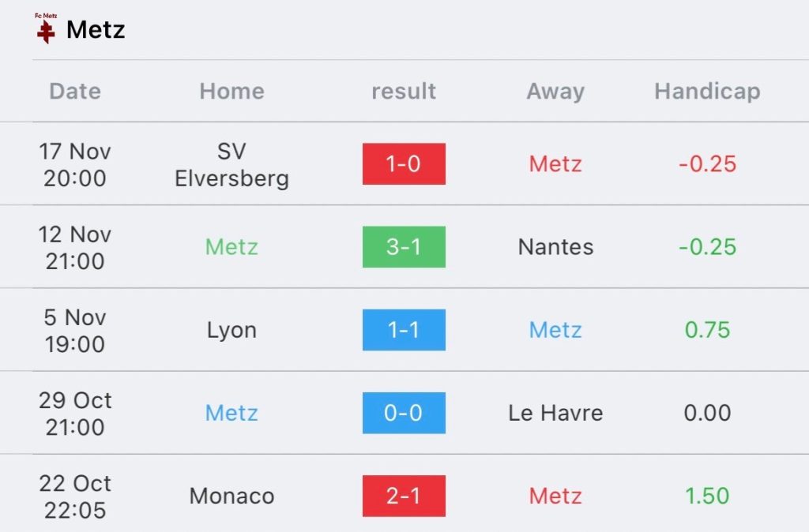Open the green 3-1 result badge

point(404,247)
